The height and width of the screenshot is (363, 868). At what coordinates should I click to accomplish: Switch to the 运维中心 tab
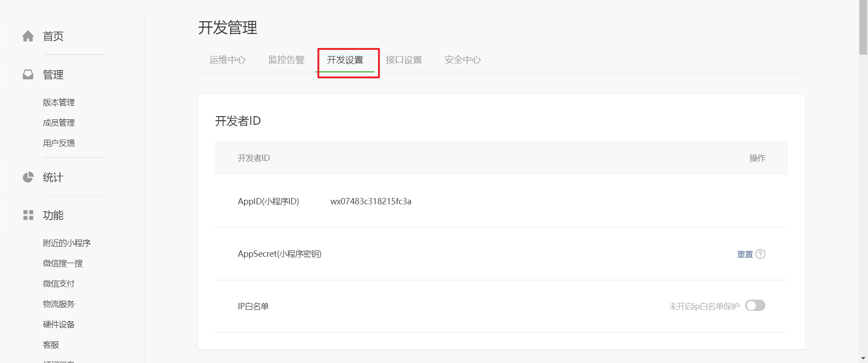tap(227, 60)
